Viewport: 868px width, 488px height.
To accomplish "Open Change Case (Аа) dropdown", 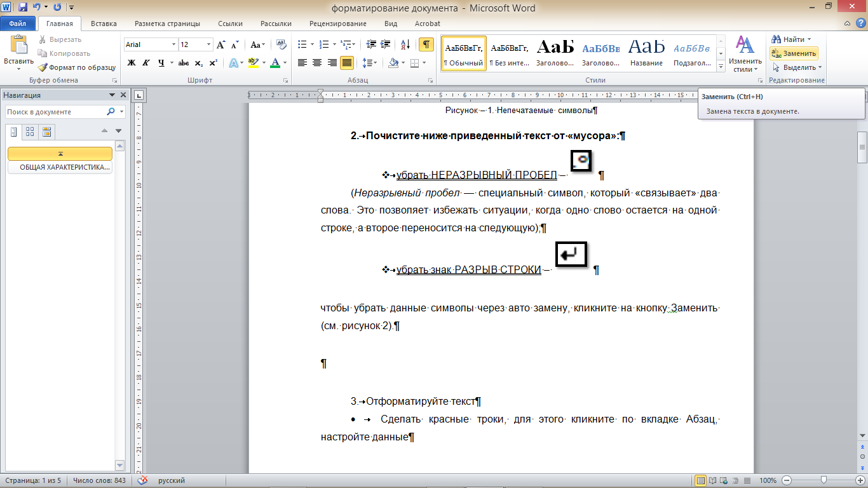I will (258, 44).
